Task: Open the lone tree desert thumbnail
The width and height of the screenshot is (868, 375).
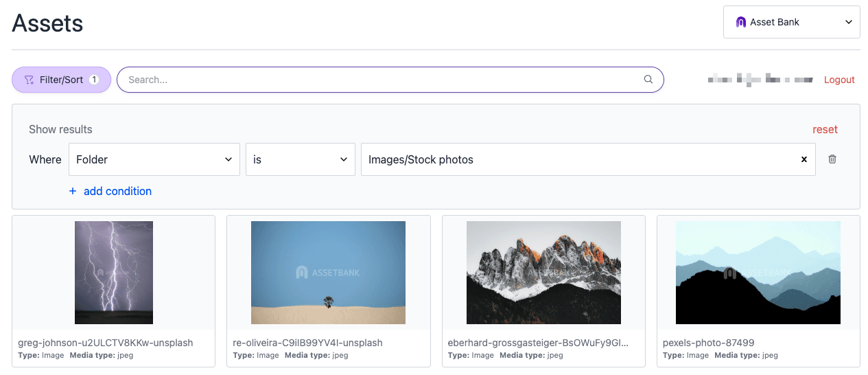Action: point(328,273)
